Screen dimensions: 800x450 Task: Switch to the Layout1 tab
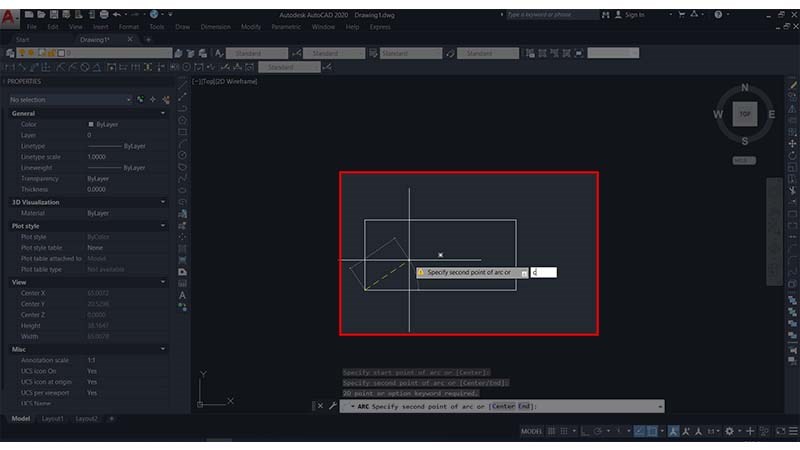click(52, 419)
